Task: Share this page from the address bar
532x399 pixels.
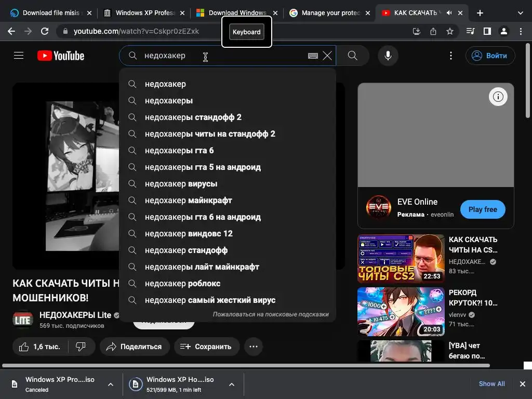Action: tap(433, 31)
